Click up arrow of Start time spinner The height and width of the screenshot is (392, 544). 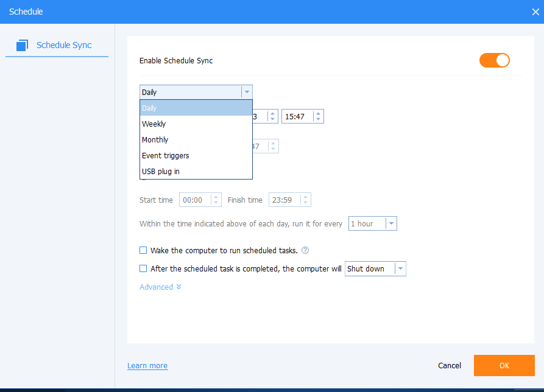pyautogui.click(x=216, y=197)
